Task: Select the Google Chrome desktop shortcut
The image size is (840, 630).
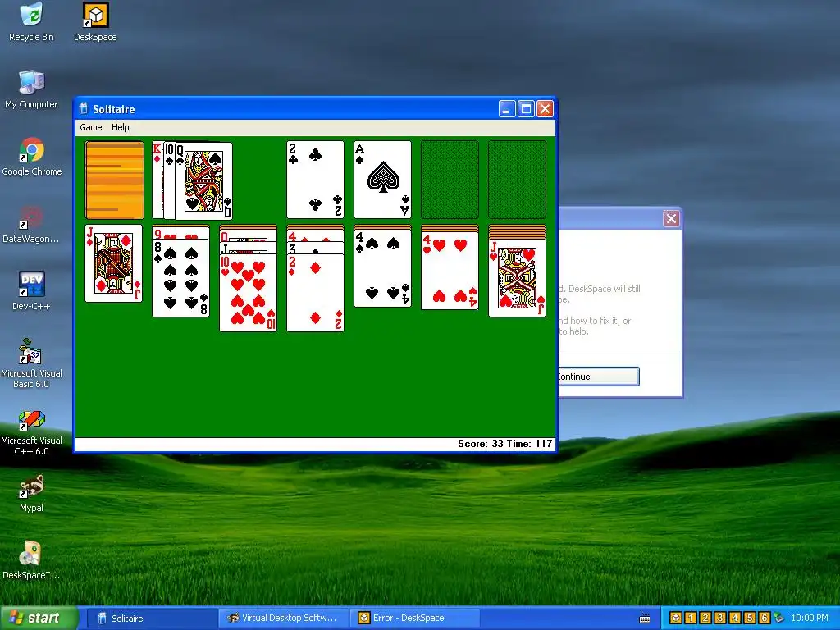Action: (32, 157)
